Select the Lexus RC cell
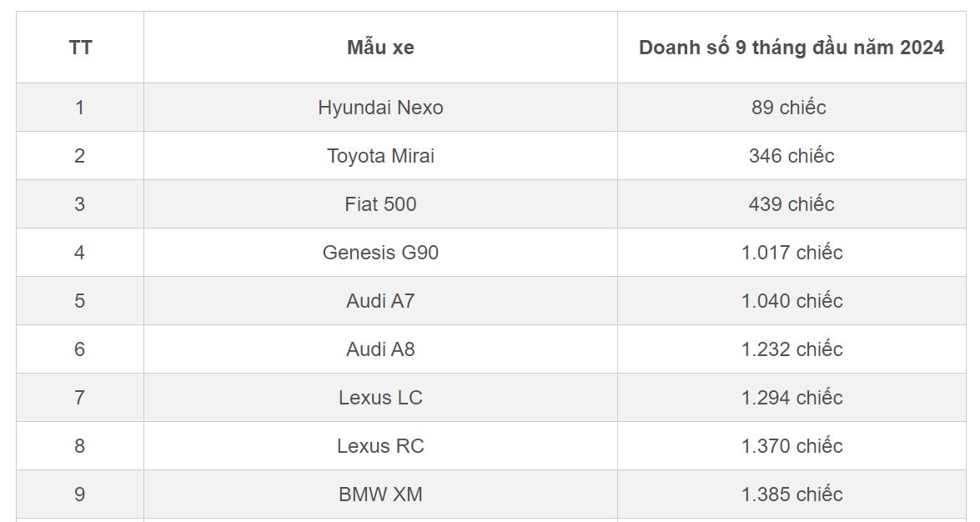 [380, 446]
